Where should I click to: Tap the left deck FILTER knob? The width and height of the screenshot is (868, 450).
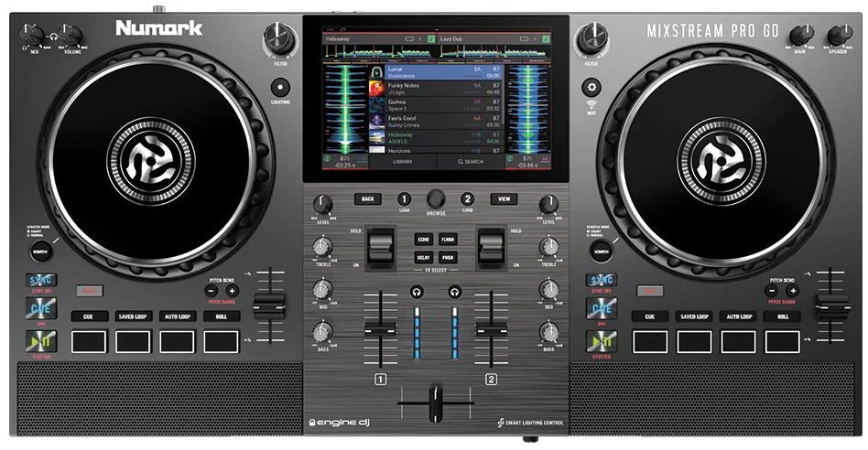(280, 38)
